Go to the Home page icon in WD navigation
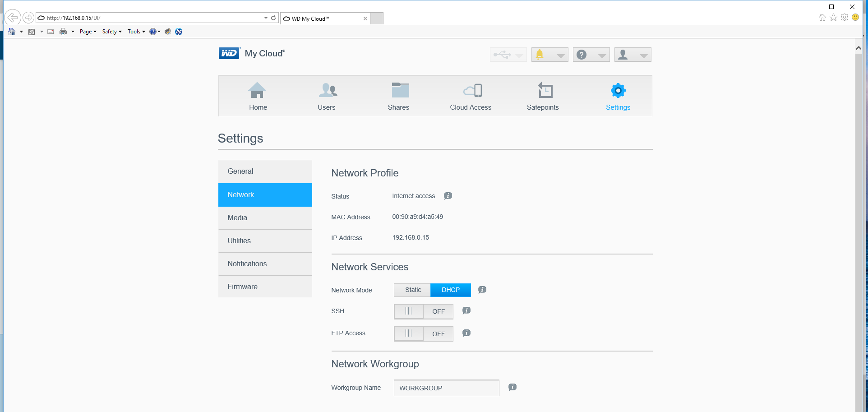This screenshot has height=412, width=868. 257,91
